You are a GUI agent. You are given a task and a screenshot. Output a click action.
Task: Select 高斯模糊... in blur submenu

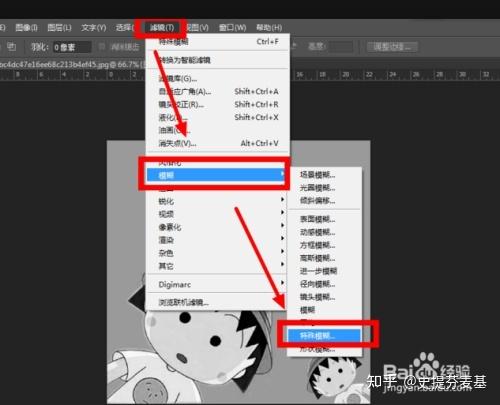click(324, 258)
